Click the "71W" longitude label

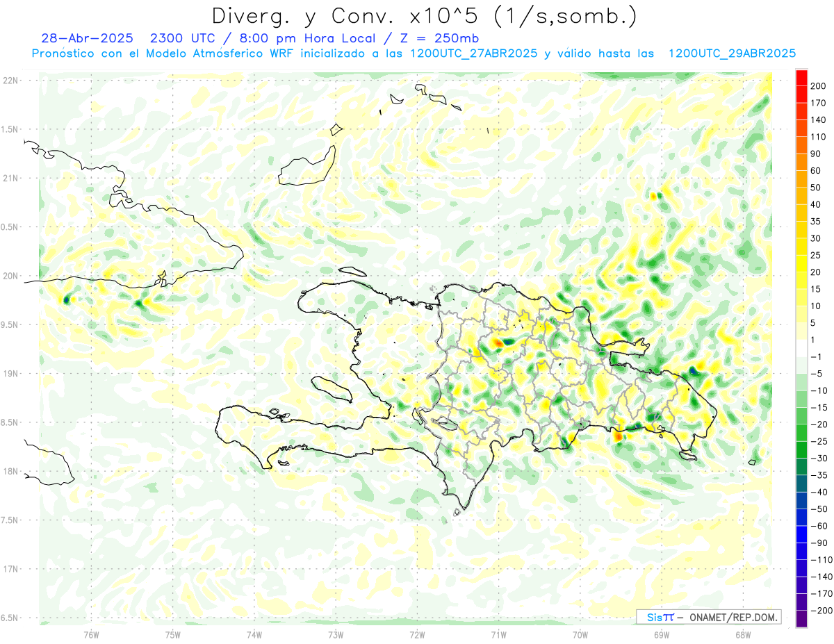coord(498,635)
